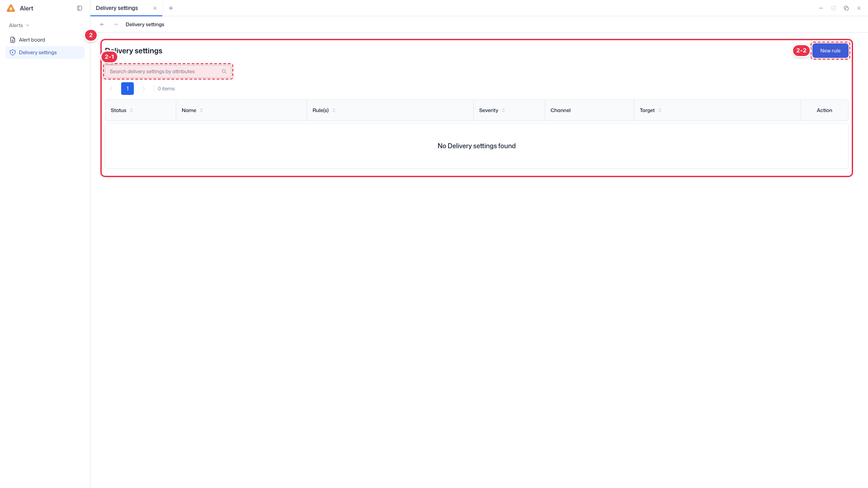868x488 pixels.
Task: Go to next page chevron
Action: coord(144,89)
